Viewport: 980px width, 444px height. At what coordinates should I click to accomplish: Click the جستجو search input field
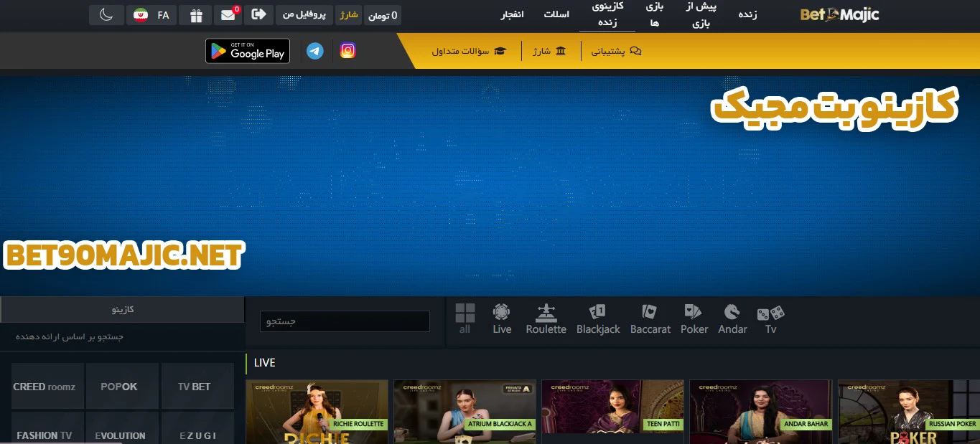tap(345, 321)
